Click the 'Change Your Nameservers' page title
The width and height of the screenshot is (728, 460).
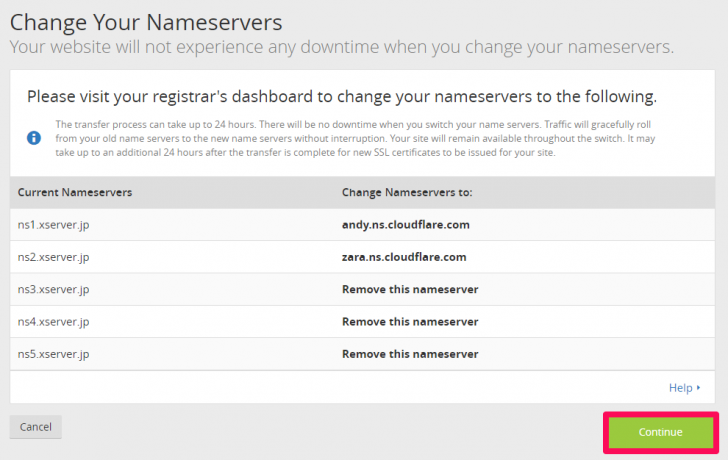click(x=146, y=22)
